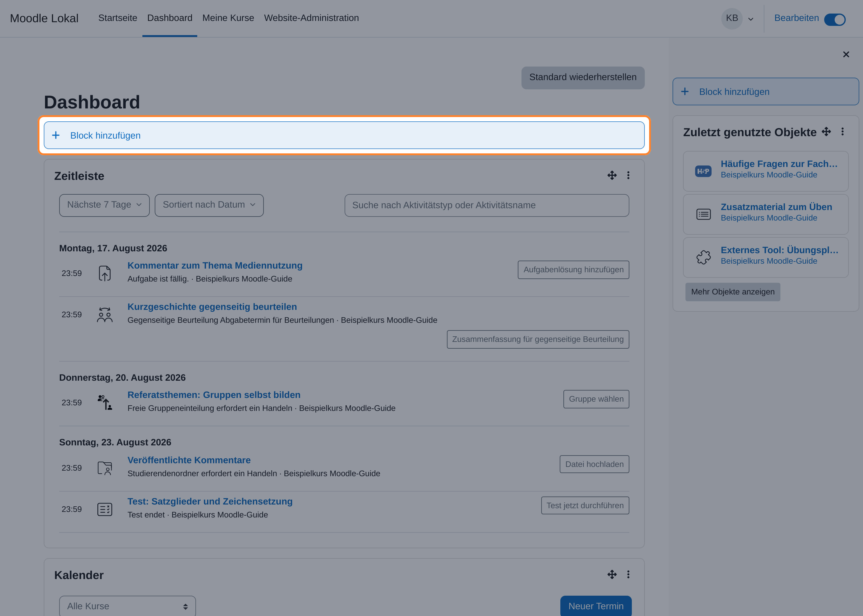Open the Zeitleiste block actions menu

(628, 175)
